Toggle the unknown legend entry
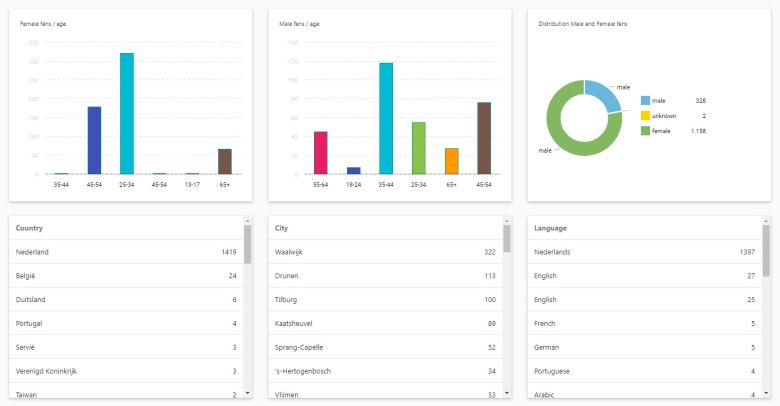The image size is (780, 406). point(664,116)
